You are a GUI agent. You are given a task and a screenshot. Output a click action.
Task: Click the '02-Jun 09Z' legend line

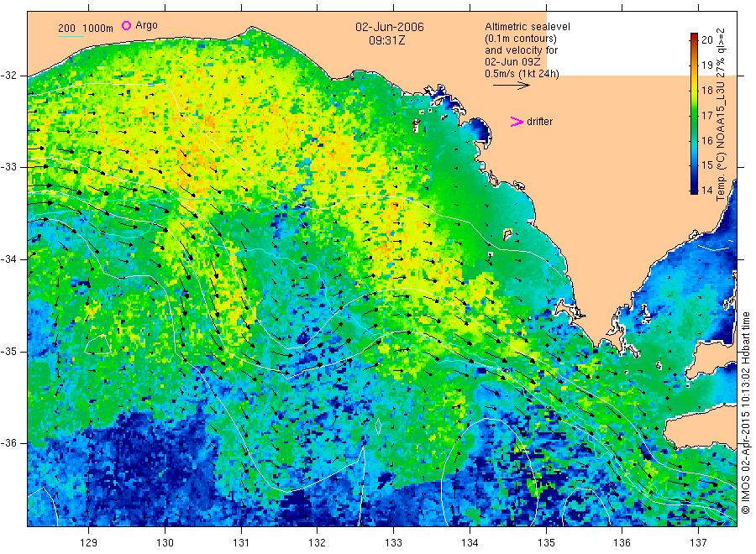tap(512, 61)
